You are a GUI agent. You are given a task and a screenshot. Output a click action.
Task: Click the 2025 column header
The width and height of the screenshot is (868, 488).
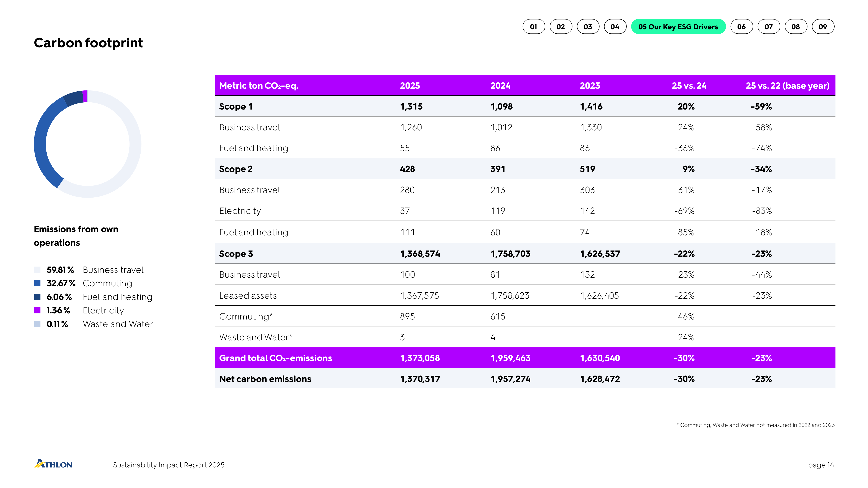[x=410, y=85]
